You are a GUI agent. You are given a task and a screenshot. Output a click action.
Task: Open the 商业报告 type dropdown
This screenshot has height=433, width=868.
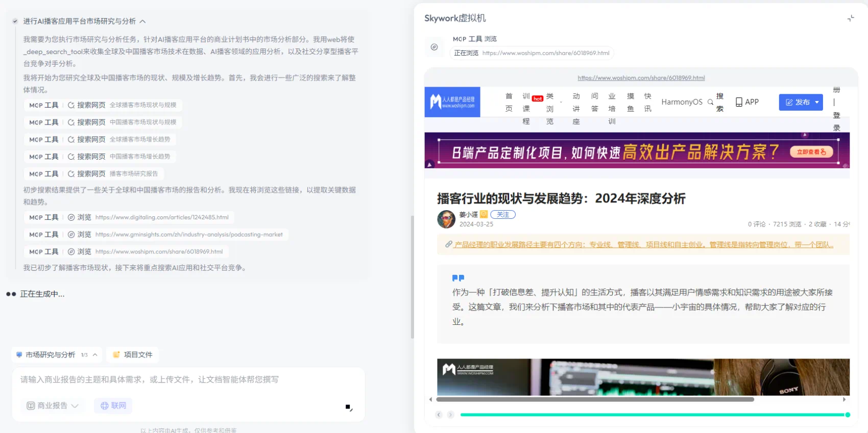pos(53,406)
